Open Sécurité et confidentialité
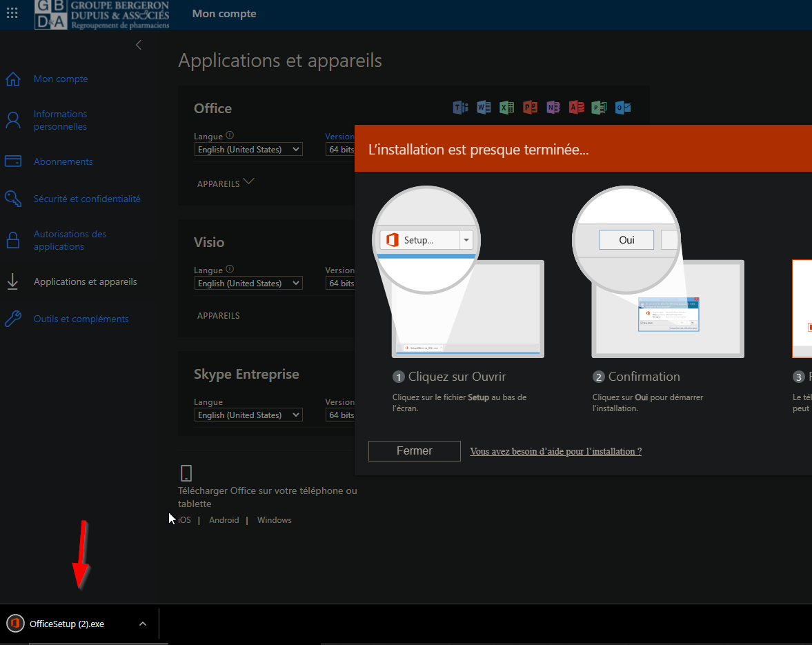This screenshot has width=812, height=645. [87, 199]
